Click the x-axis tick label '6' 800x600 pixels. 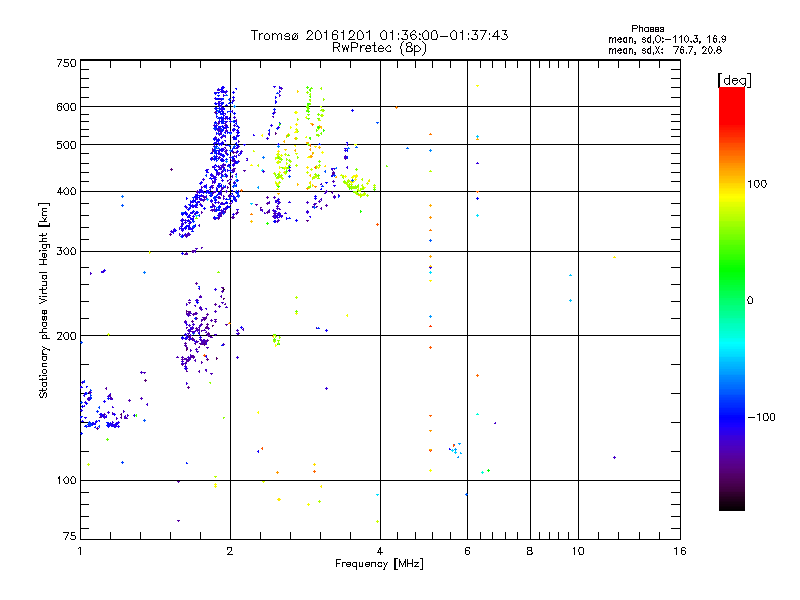[x=467, y=551]
